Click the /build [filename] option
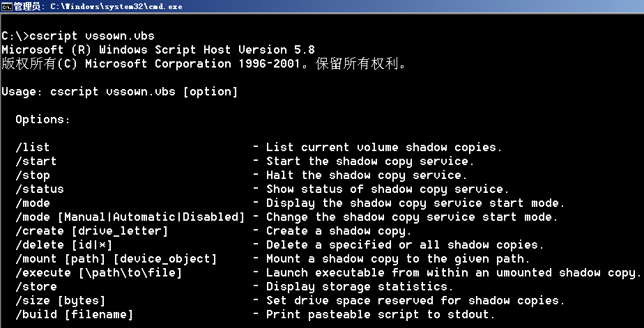Viewport: 644px width, 328px height. [x=75, y=315]
